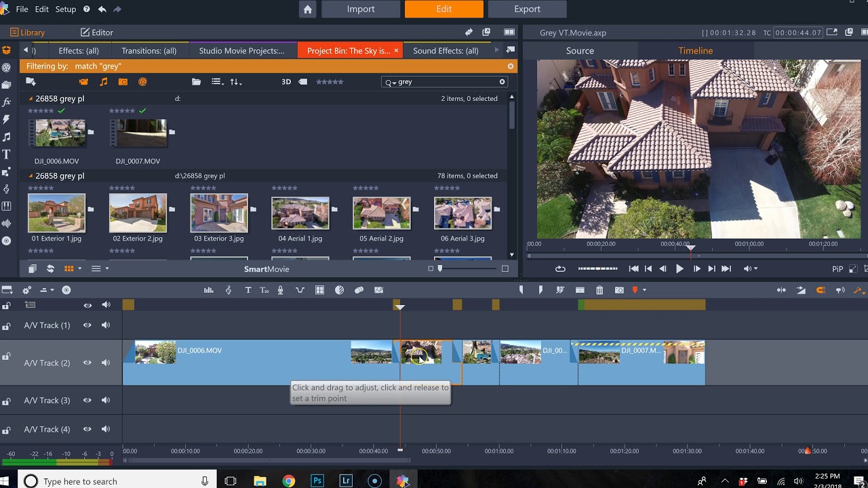Click the Import button

(361, 9)
